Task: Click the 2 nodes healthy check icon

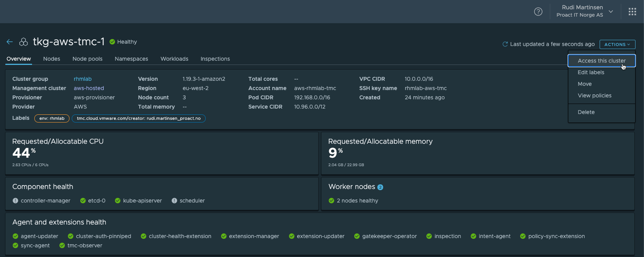Action: [331, 201]
